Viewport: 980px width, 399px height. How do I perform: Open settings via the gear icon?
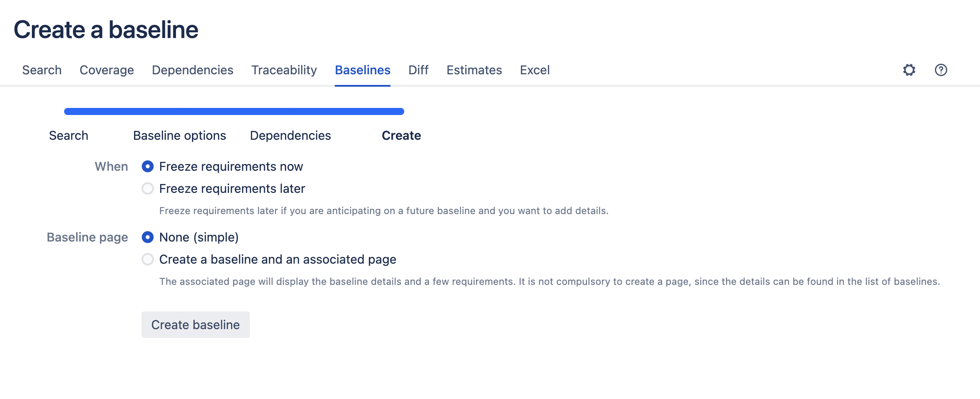(x=909, y=70)
